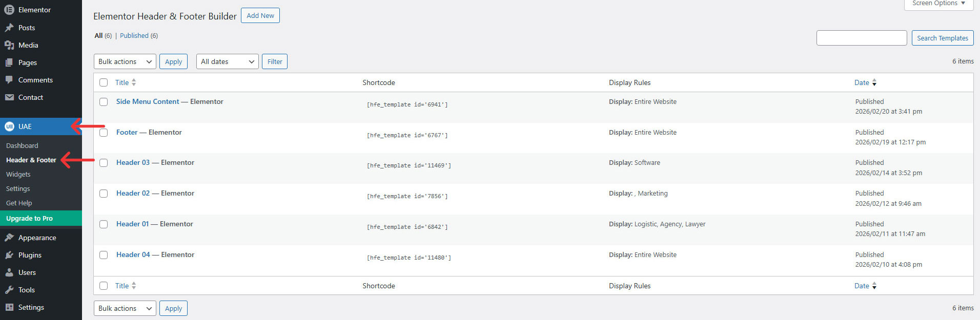980x320 pixels.
Task: Go to UAE Dashboard submenu item
Action: 22,145
